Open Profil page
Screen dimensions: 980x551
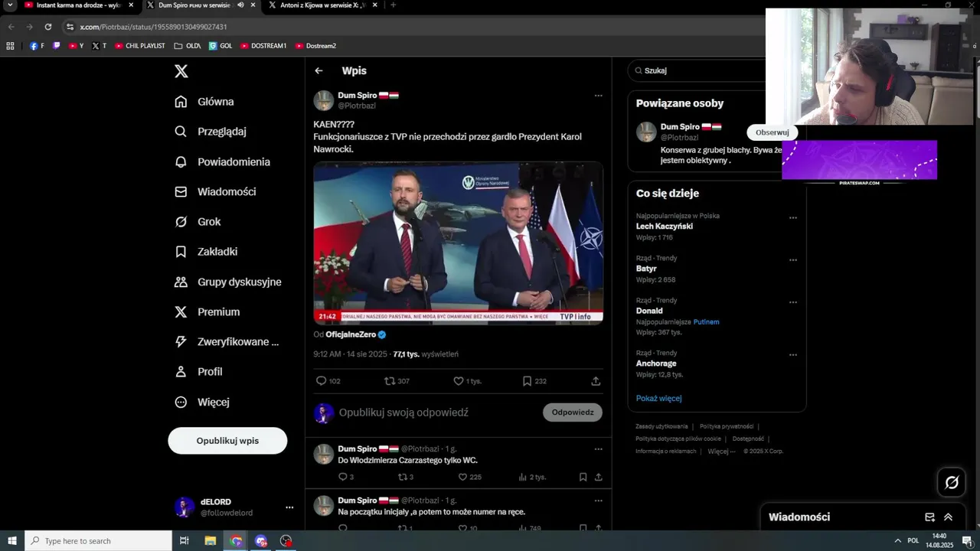(x=198, y=372)
